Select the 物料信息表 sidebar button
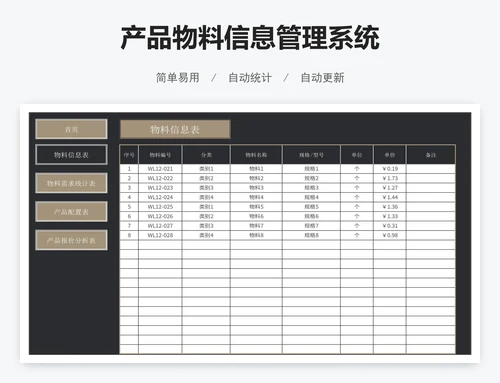The height and width of the screenshot is (383, 500). coord(71,155)
